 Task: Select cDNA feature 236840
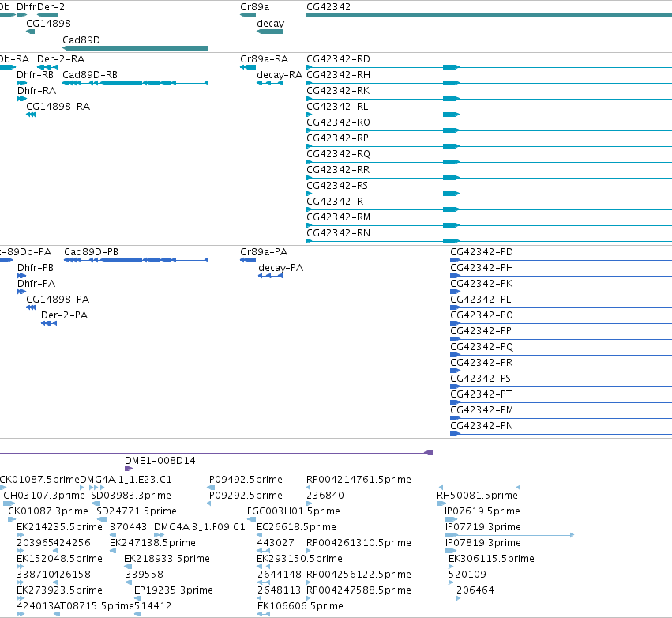coord(325,496)
